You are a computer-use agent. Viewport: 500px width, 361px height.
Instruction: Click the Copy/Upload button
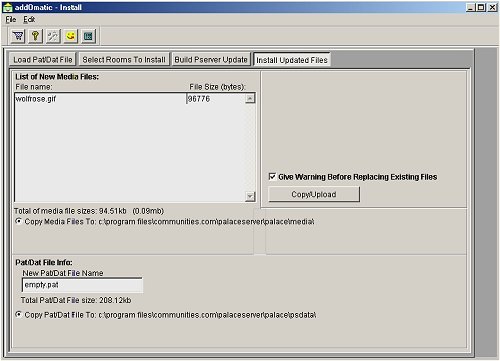coord(314,194)
